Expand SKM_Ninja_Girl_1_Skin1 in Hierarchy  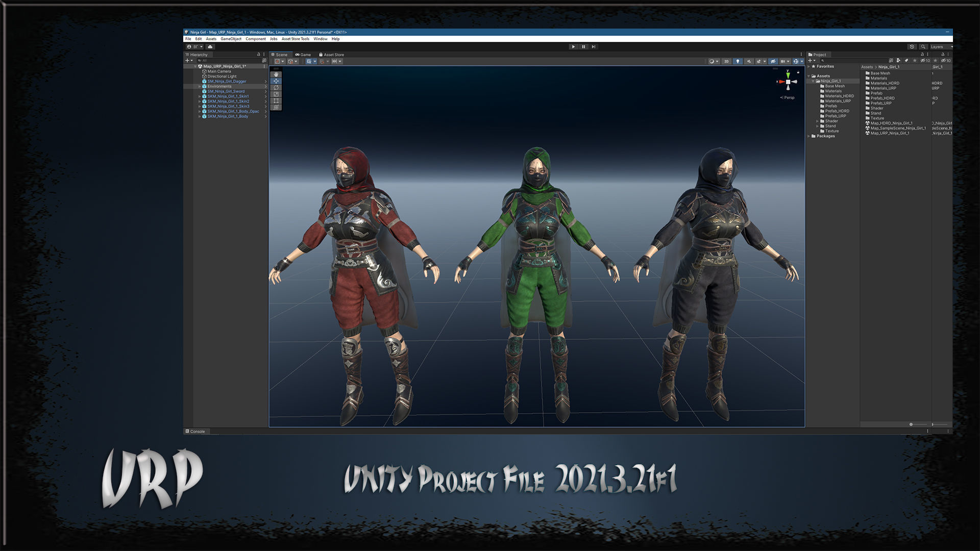[200, 96]
